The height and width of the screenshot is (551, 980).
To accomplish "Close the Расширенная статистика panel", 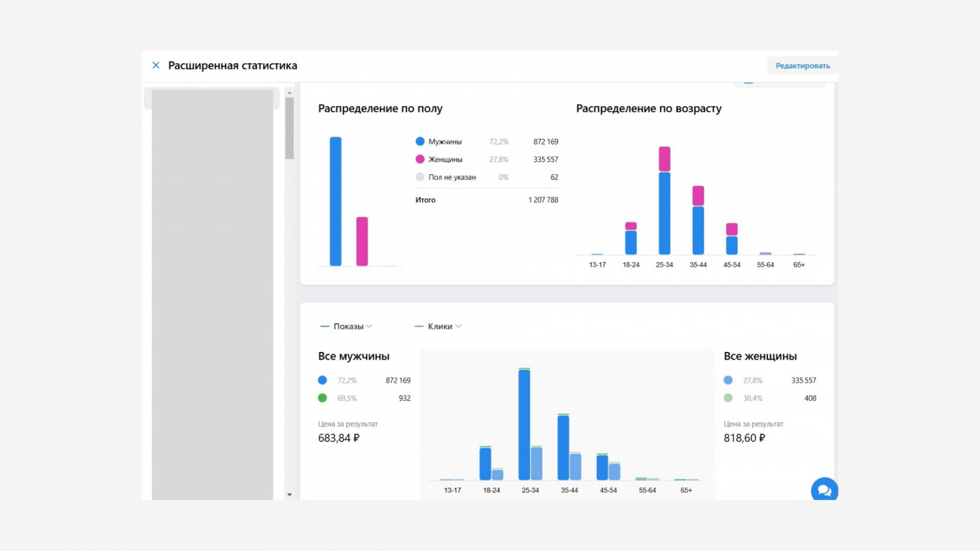I will 156,66.
